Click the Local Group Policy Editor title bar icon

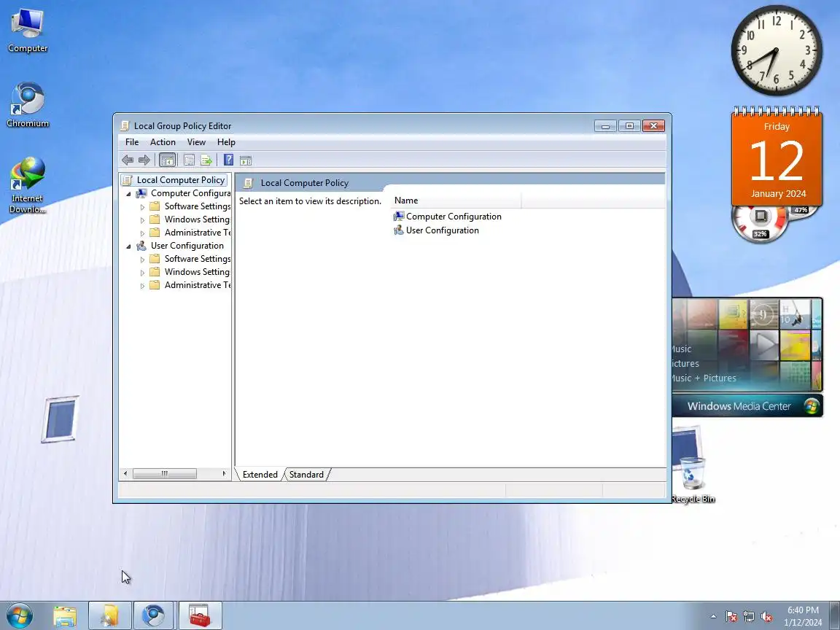click(x=125, y=126)
